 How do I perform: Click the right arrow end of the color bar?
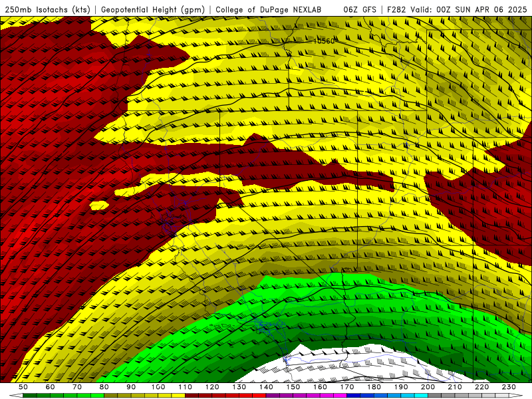pos(516,396)
